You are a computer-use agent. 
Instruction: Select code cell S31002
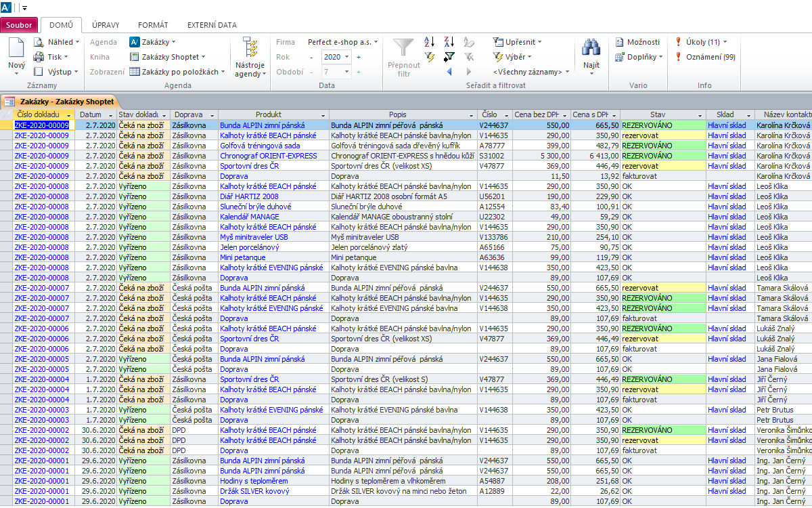tap(495, 156)
